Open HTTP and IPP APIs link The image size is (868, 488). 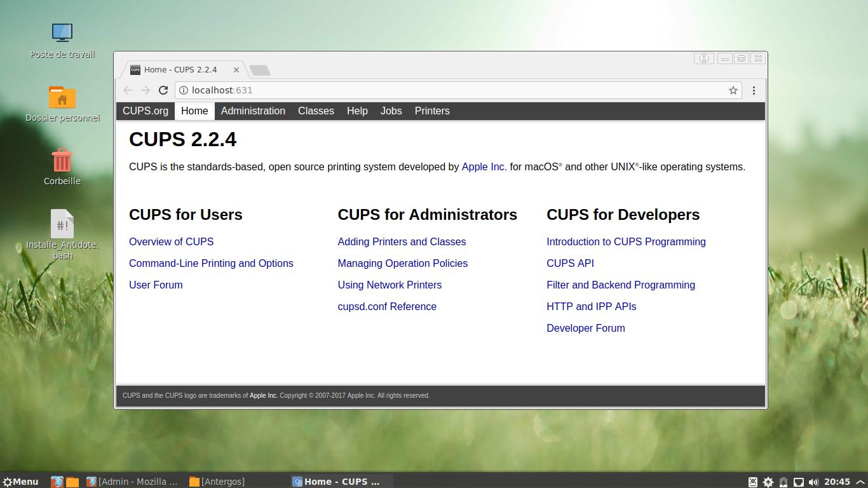(x=591, y=306)
